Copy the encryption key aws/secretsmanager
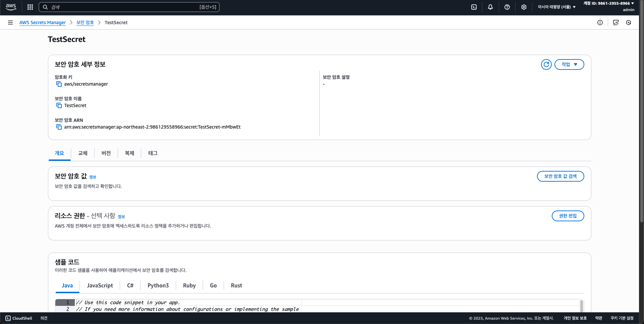This screenshot has width=644, height=324. [x=59, y=84]
